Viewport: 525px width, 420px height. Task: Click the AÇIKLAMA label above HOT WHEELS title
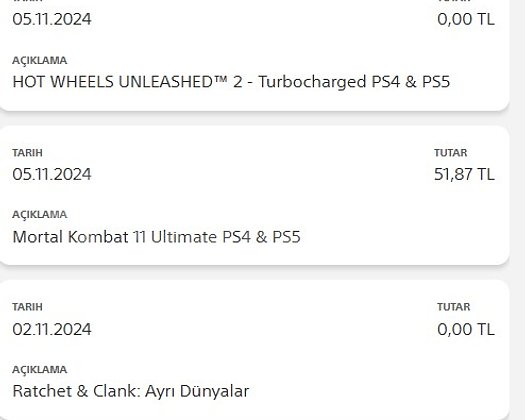coord(40,60)
